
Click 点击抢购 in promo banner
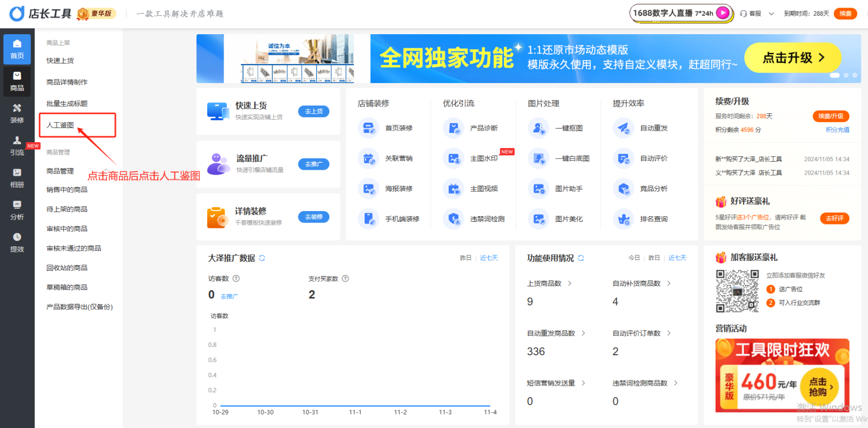(x=819, y=387)
